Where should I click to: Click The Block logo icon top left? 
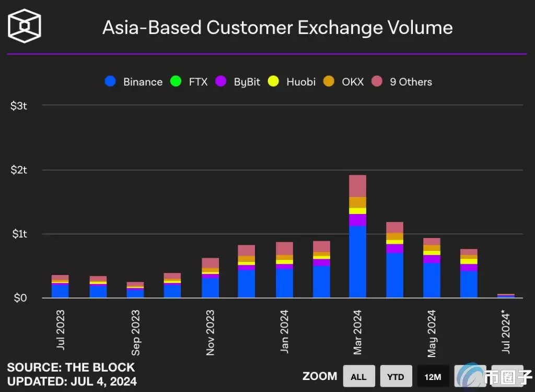pos(24,24)
